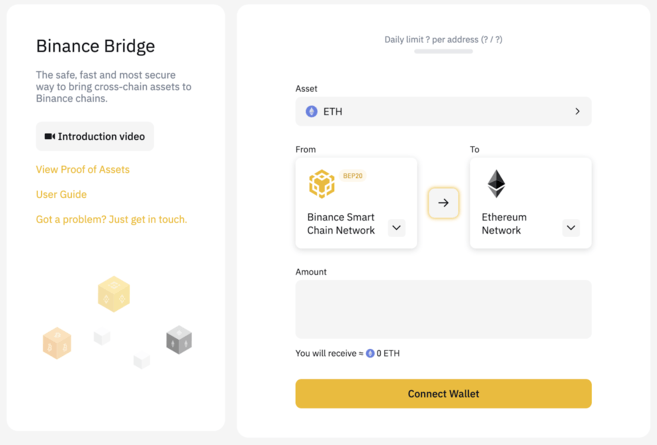Open the User Guide link
The height and width of the screenshot is (445, 657).
[61, 195]
